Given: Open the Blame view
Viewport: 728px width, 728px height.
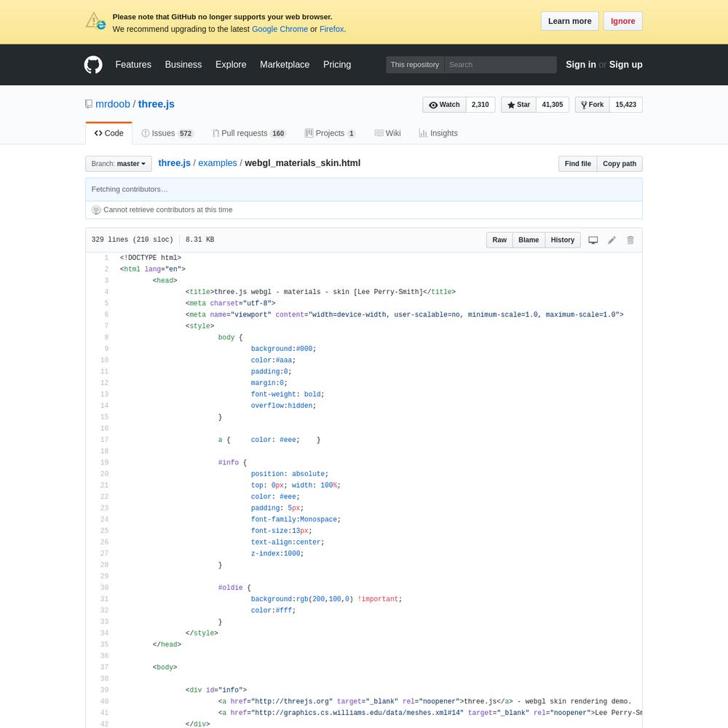Looking at the screenshot, I should tap(529, 240).
